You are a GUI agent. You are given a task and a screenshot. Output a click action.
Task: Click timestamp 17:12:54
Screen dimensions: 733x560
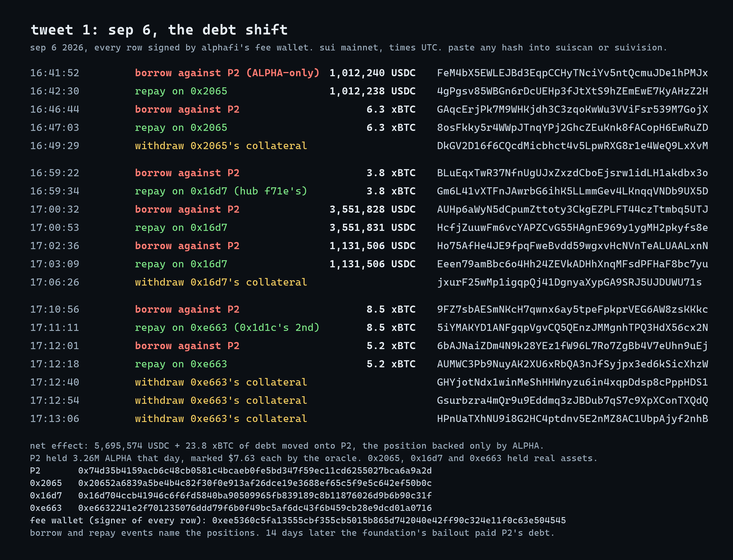55,400
